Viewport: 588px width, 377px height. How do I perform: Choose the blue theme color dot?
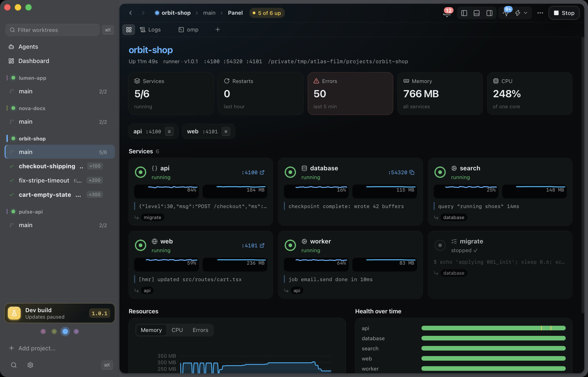click(65, 332)
